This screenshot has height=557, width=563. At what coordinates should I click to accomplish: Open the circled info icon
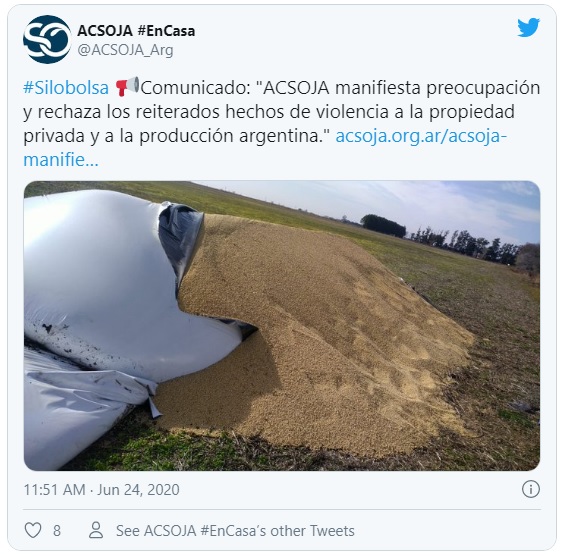point(531,489)
